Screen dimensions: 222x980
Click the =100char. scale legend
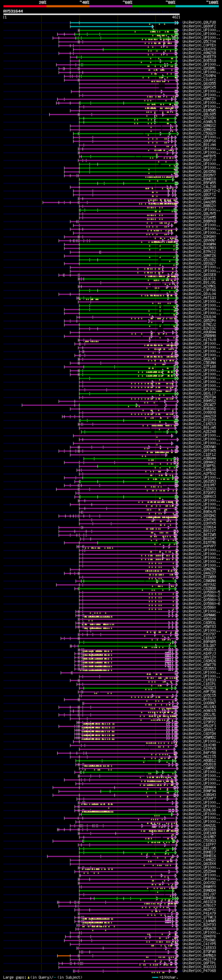coord(165,977)
